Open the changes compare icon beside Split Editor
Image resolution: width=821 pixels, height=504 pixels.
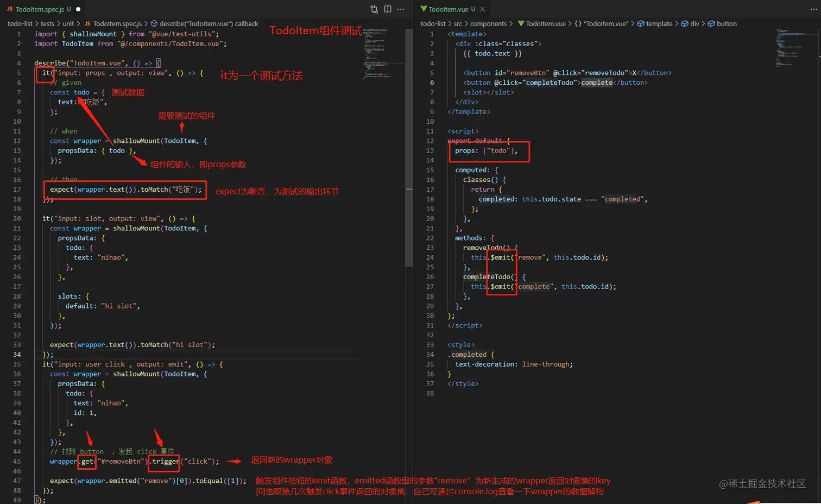pos(374,9)
